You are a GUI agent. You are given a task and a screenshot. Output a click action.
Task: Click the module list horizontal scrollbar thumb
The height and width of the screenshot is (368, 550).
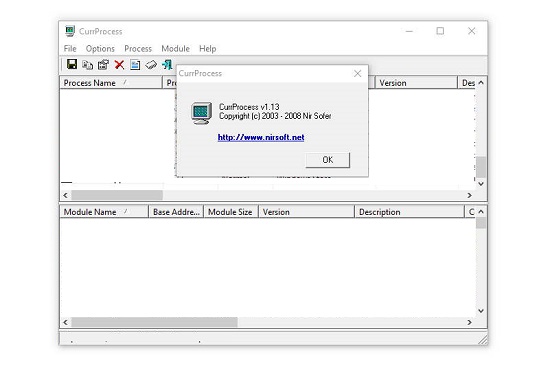154,322
